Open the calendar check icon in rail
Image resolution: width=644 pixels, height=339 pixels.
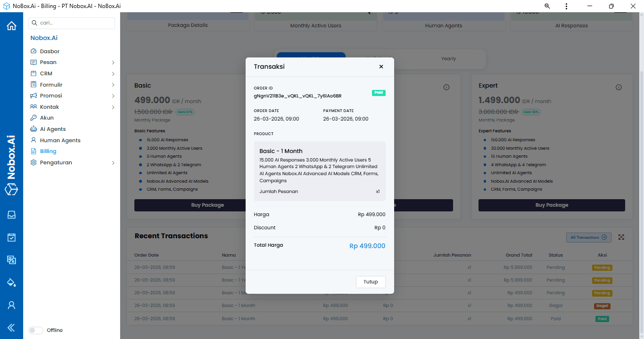point(11,237)
